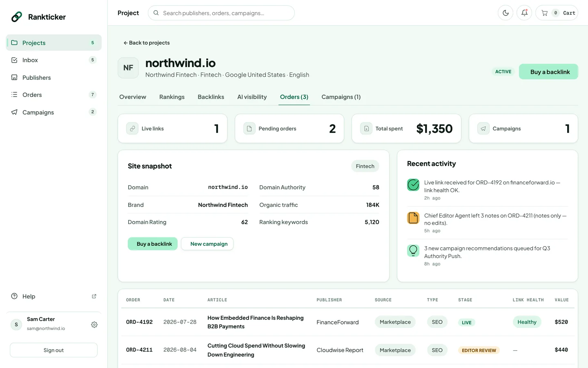
Task: Click the Fintech tag in Site snapshot
Action: pyautogui.click(x=365, y=166)
